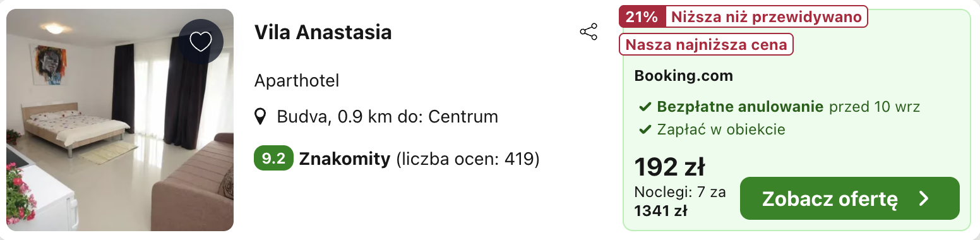This screenshot has width=980, height=240.
Task: Click the map pin icon before Budva
Action: point(260,117)
